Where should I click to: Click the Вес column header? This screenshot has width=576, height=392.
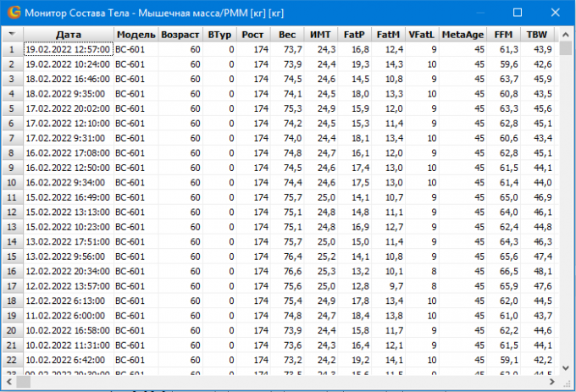click(x=287, y=34)
